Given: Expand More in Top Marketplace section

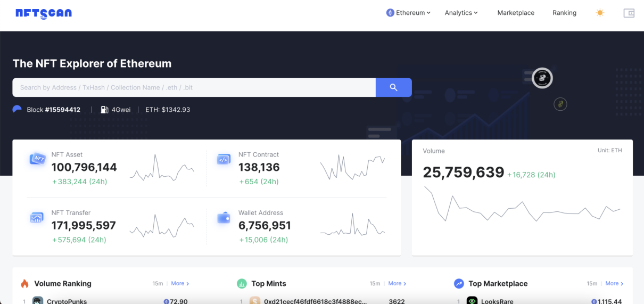Looking at the screenshot, I should (614, 284).
